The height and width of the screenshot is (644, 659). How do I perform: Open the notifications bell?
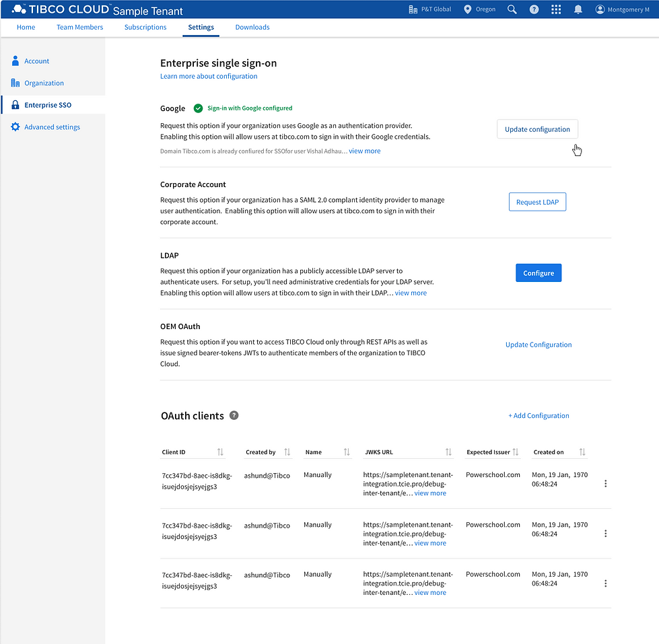(x=578, y=9)
